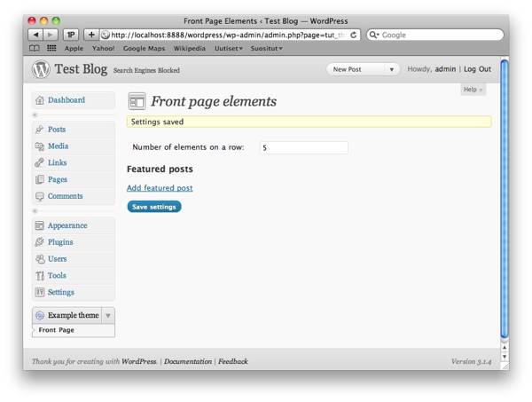The image size is (532, 402).
Task: Expand the Help tab dropdown
Action: coord(473,90)
